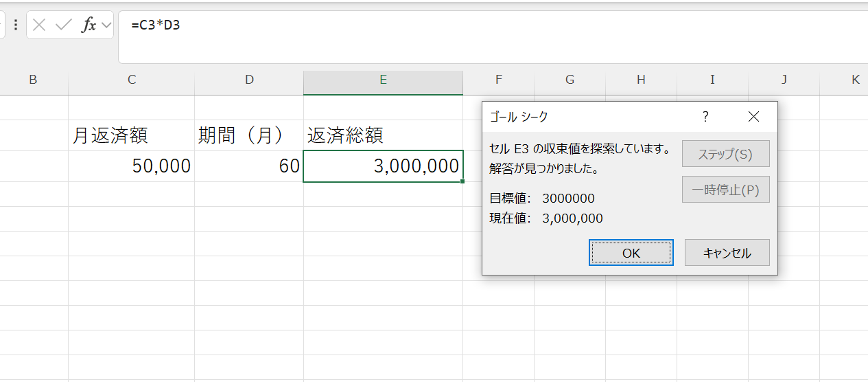Select column F header

[x=499, y=80]
